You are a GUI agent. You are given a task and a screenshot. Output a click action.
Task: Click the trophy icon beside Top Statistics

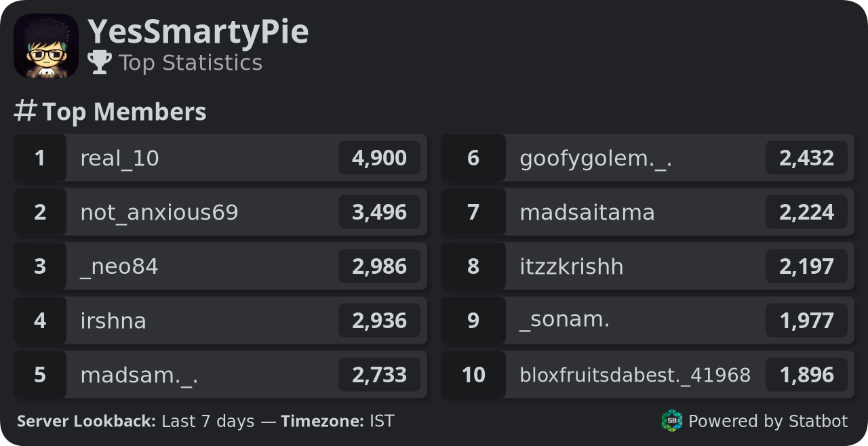click(100, 62)
